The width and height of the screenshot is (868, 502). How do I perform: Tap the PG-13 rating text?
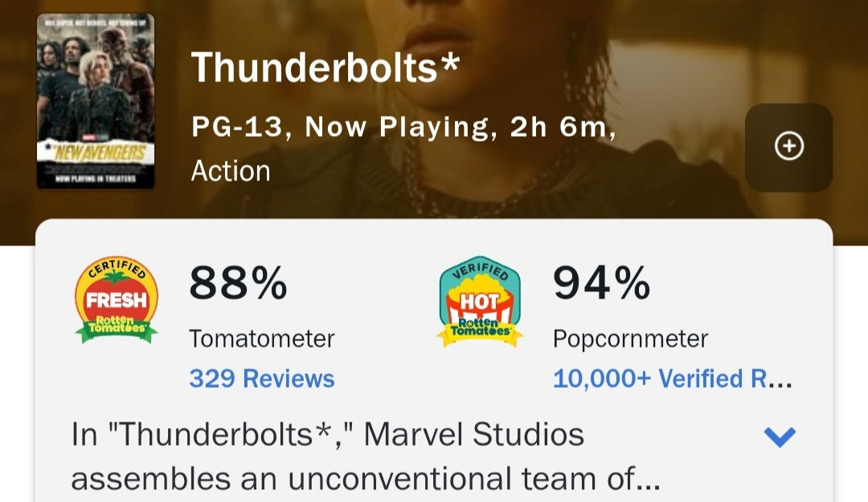pos(239,127)
